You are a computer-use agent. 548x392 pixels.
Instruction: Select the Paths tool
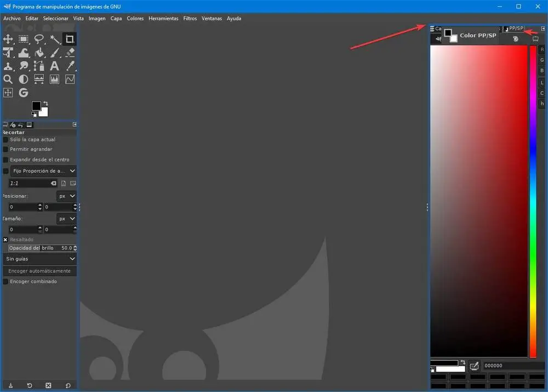click(39, 66)
